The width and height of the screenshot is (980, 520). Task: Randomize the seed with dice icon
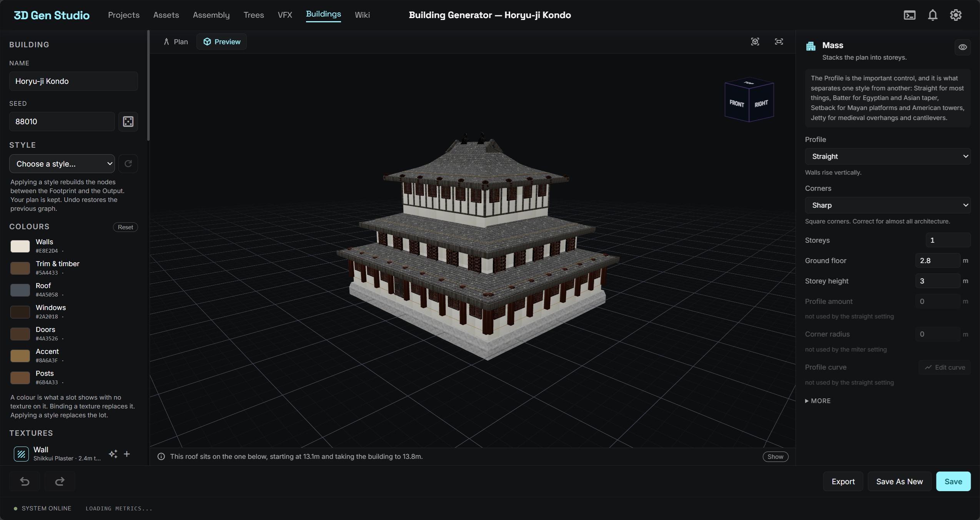[x=128, y=122]
